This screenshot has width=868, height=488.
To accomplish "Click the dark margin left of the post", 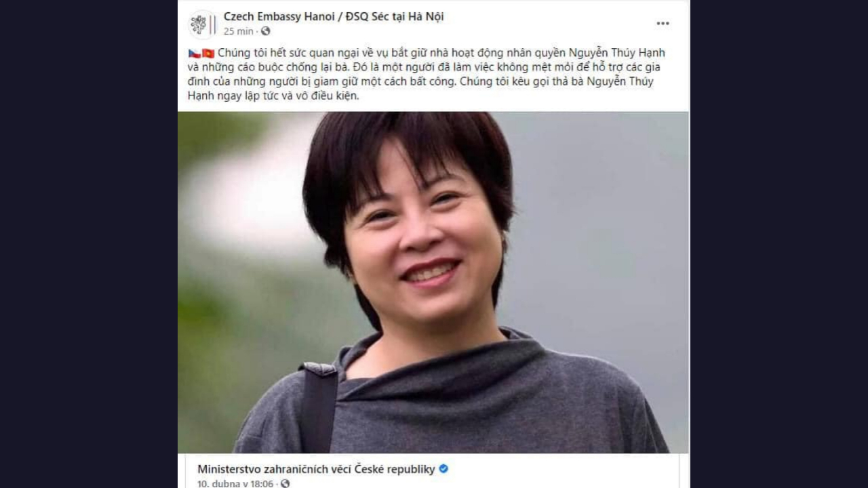I will tap(88, 244).
